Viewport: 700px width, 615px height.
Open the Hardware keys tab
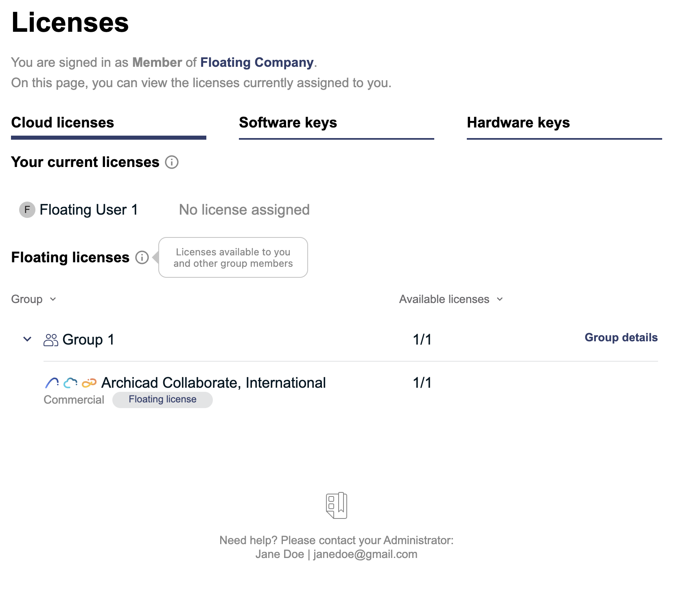(x=564, y=126)
